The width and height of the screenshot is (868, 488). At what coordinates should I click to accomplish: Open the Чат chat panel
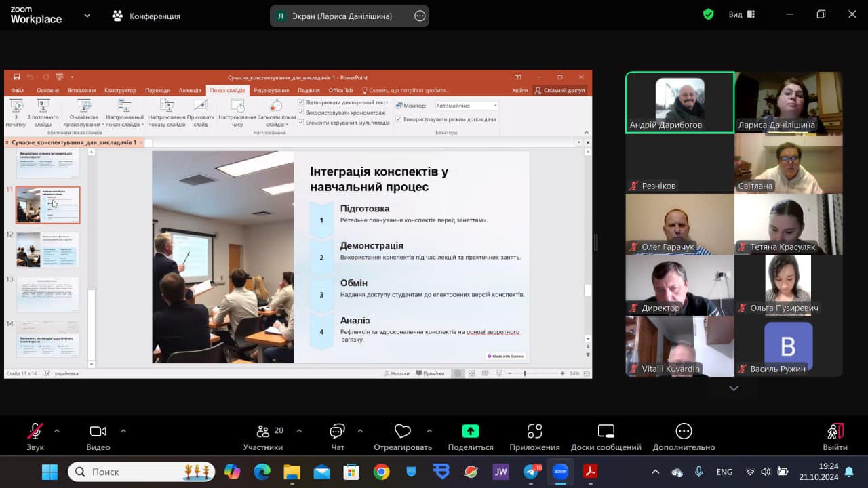337,432
